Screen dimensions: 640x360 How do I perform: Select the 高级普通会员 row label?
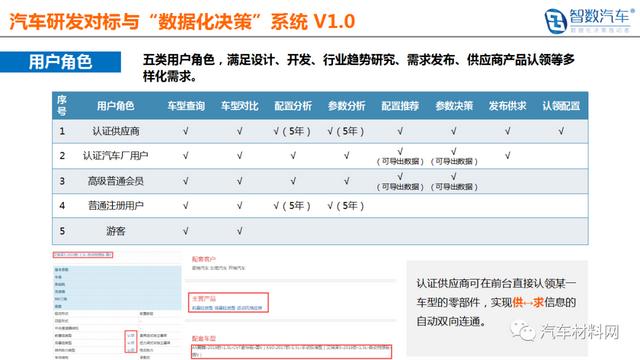pyautogui.click(x=116, y=181)
